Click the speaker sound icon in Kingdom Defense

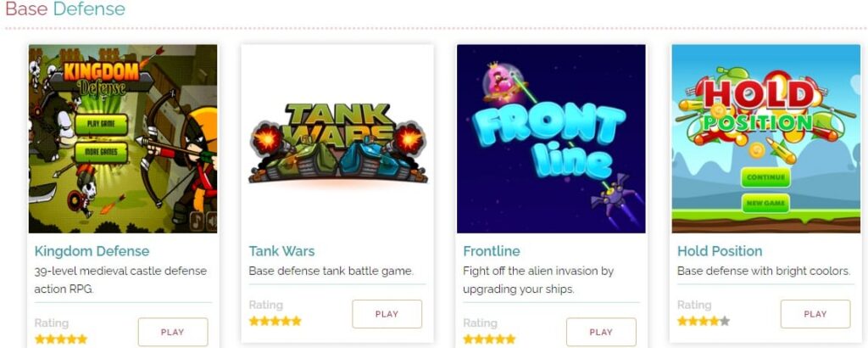click(x=211, y=222)
